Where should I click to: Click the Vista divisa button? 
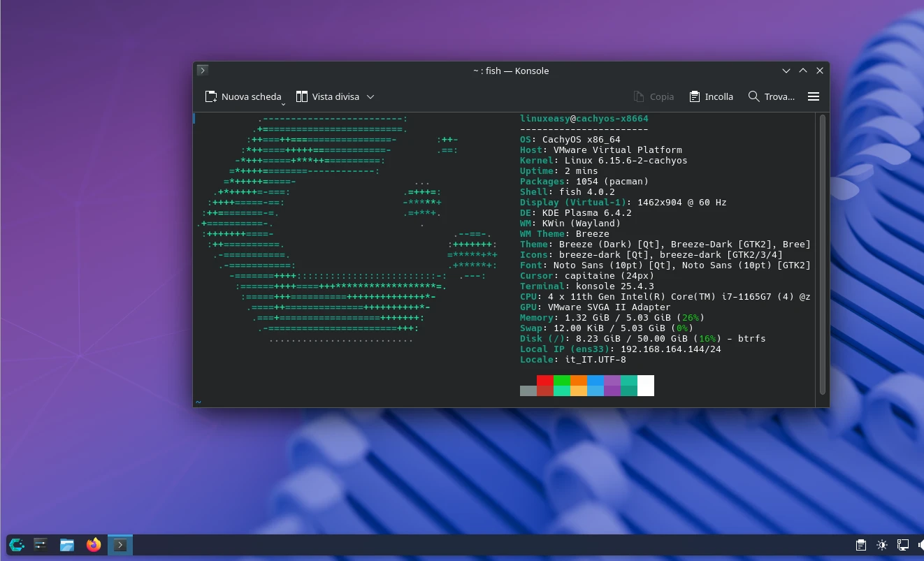(x=327, y=97)
